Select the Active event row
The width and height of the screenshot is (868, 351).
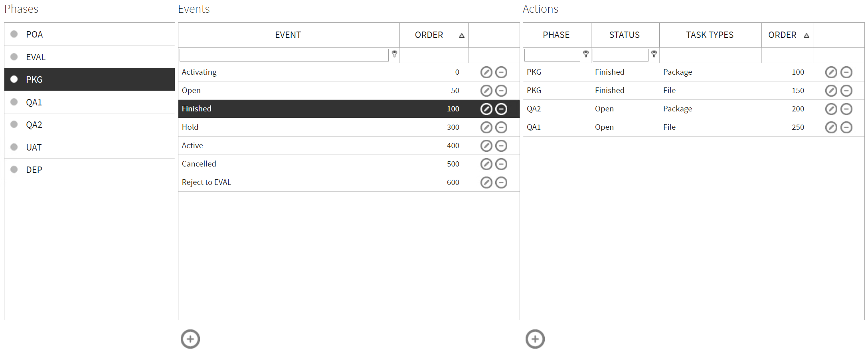click(349, 146)
